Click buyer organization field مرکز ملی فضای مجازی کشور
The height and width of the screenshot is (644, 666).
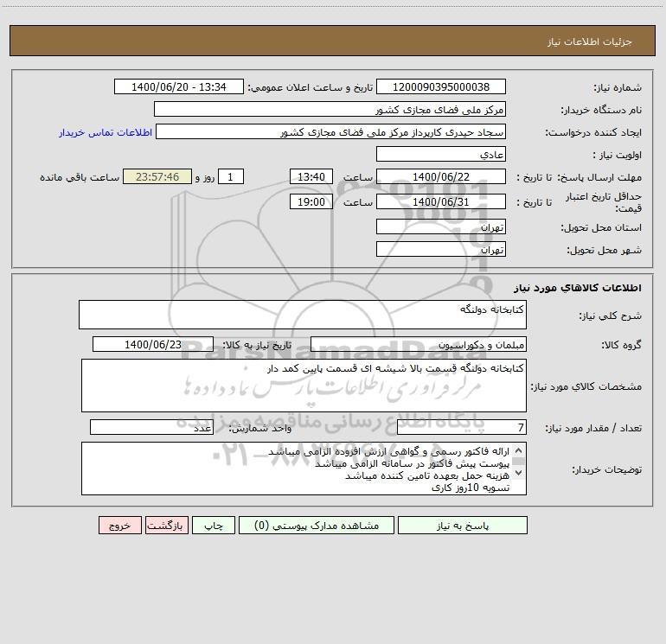330,109
